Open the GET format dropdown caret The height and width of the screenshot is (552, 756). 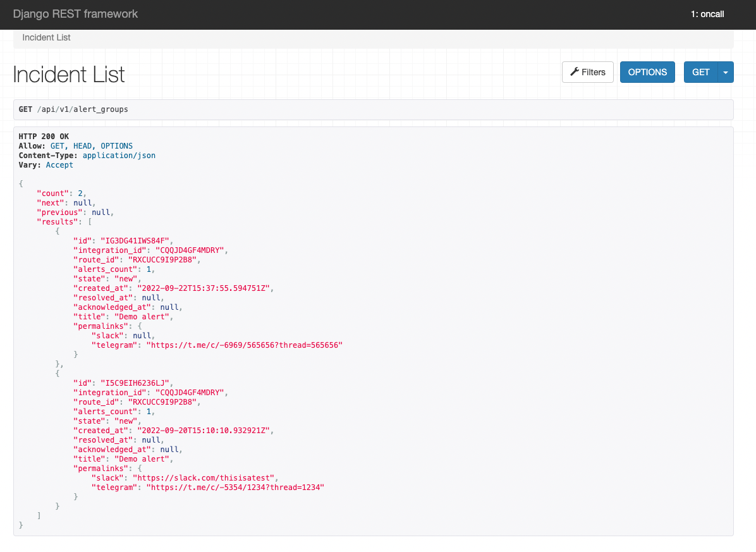point(725,71)
